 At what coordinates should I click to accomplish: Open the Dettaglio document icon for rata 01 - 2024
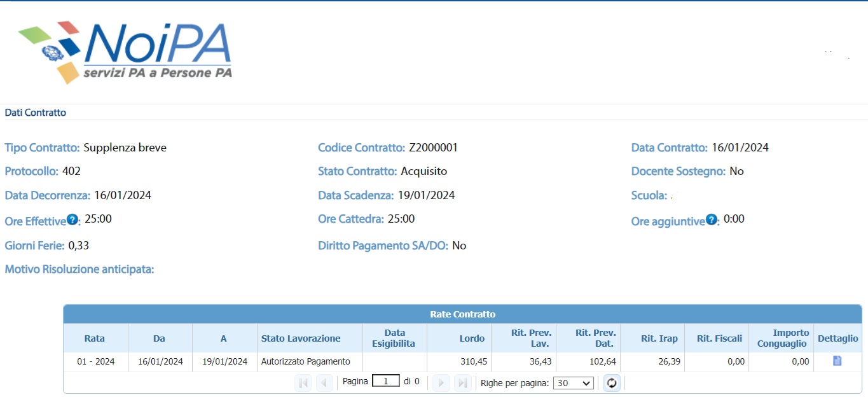[837, 361]
